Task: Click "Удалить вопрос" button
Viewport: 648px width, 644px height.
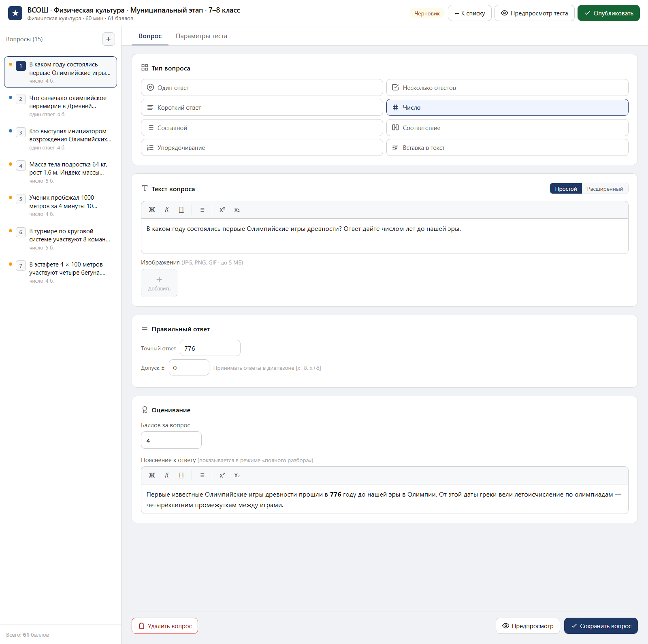Action: [165, 626]
